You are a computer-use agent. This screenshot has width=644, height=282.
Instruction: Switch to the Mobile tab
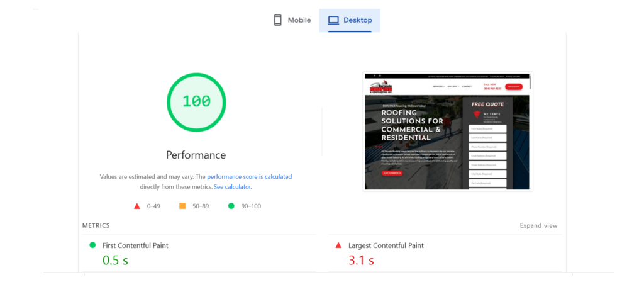click(x=292, y=20)
